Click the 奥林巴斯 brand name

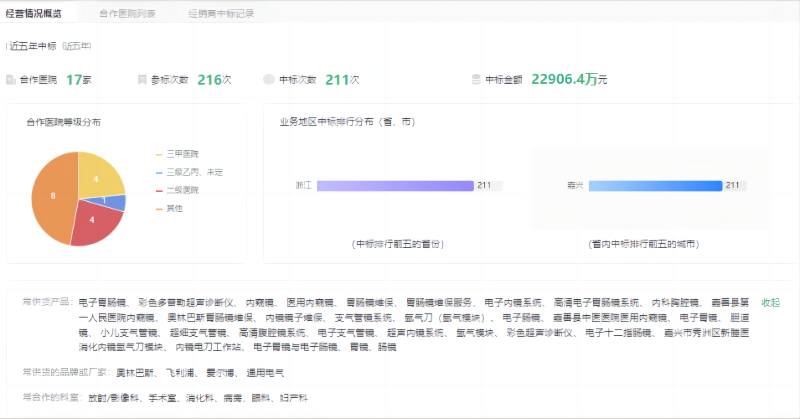click(135, 373)
